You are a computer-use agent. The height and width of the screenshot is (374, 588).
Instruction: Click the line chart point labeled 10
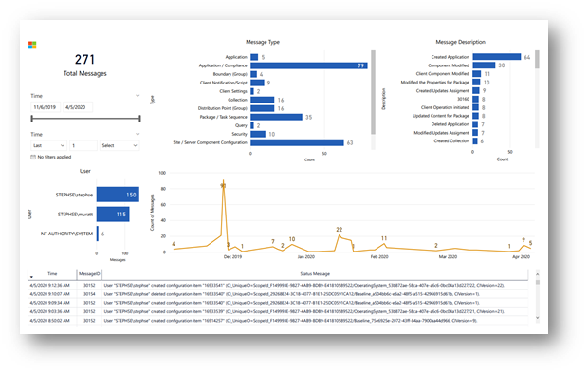(292, 245)
